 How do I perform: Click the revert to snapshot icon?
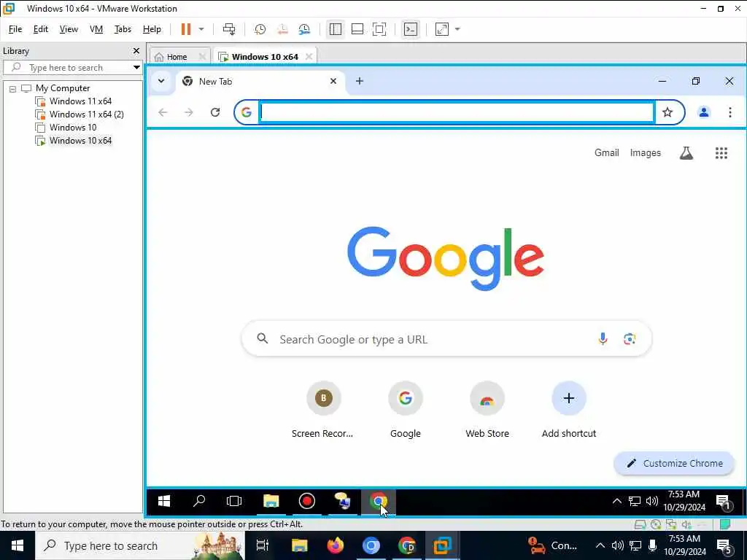point(282,29)
